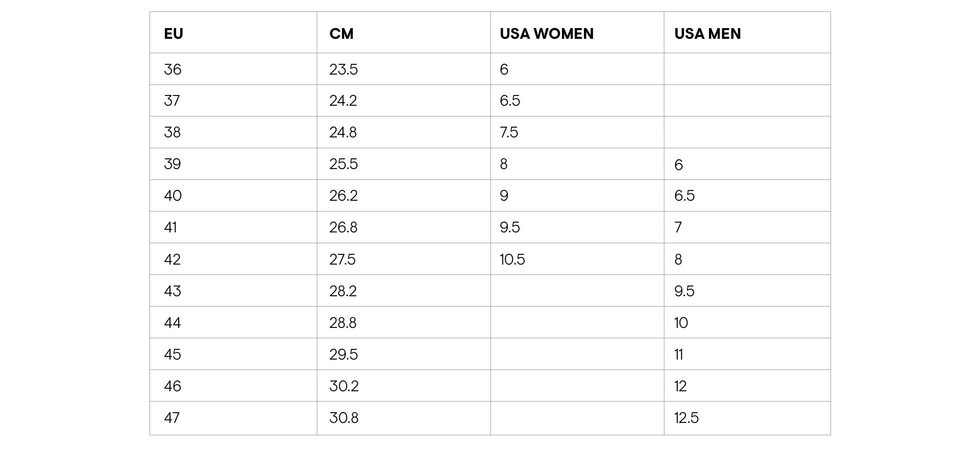Click EU size 39 cell
980x450 pixels.
point(173,164)
